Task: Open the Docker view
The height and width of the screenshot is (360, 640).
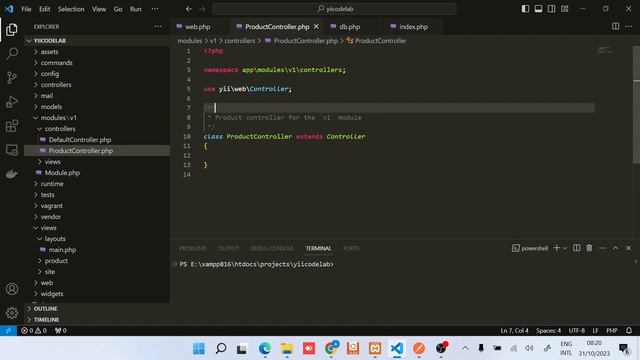Action: [12, 174]
